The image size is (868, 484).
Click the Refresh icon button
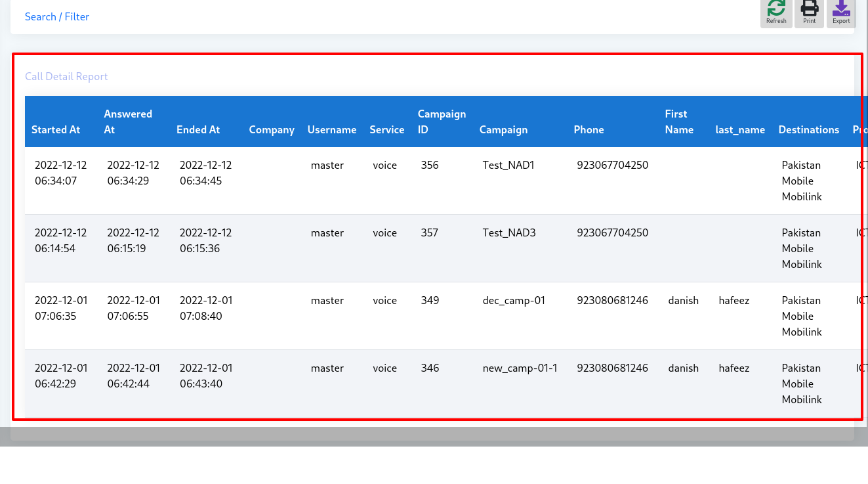[776, 12]
